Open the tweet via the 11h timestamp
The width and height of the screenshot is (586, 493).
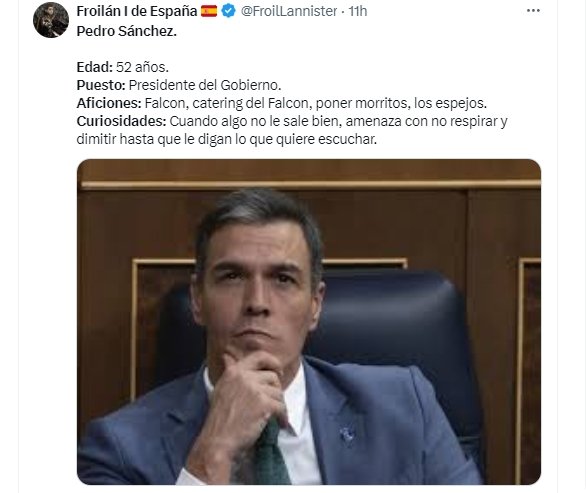tap(358, 11)
